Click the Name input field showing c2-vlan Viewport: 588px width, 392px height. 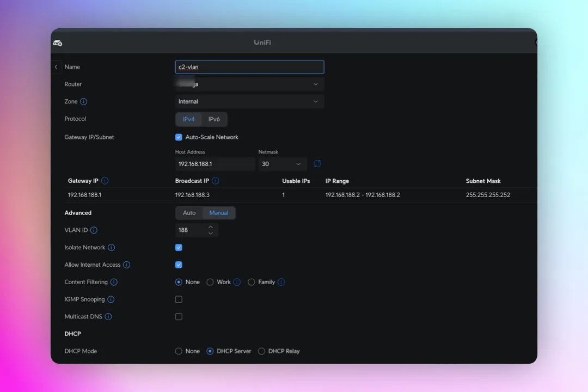(x=249, y=66)
